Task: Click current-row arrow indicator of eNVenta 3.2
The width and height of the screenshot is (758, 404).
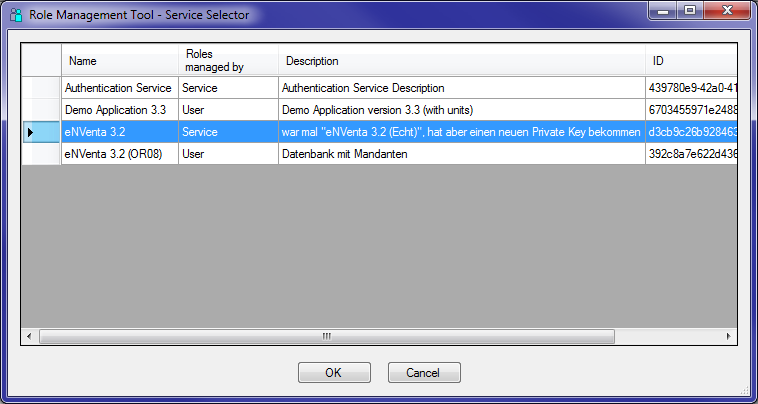Action: tap(31, 132)
